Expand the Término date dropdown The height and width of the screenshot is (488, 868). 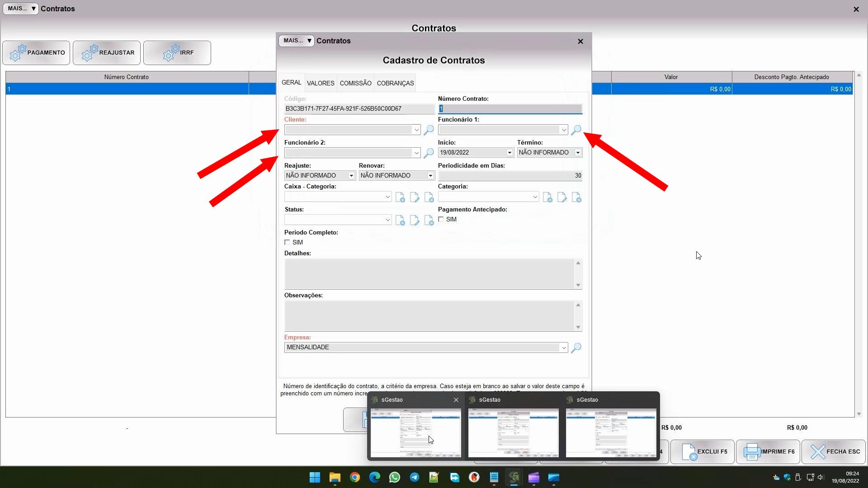click(578, 153)
